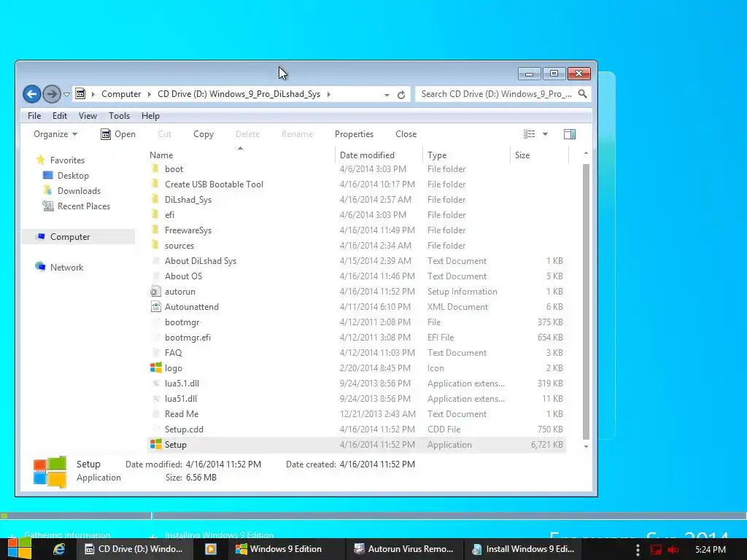
Task: Refresh the CD Drive folder view
Action: 401,95
